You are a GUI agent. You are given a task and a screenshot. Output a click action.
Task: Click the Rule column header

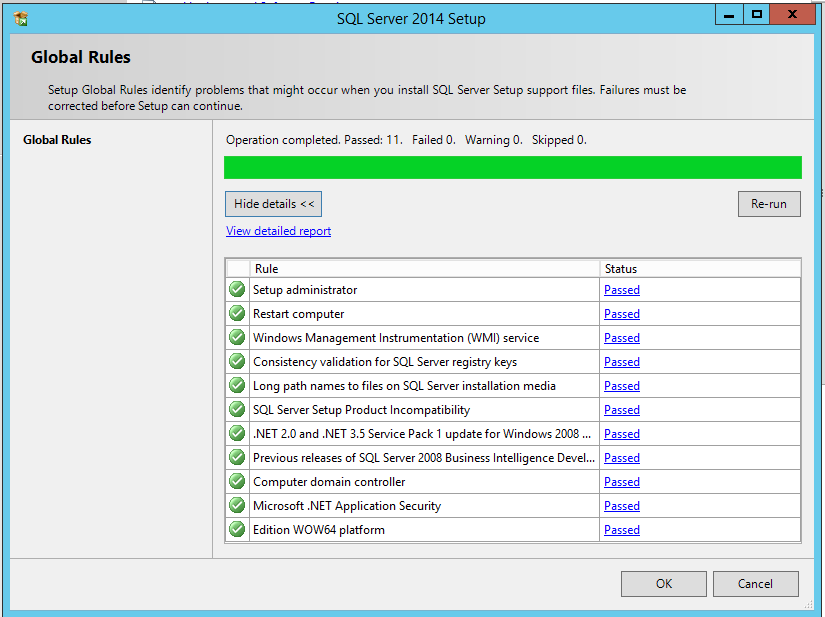point(425,269)
